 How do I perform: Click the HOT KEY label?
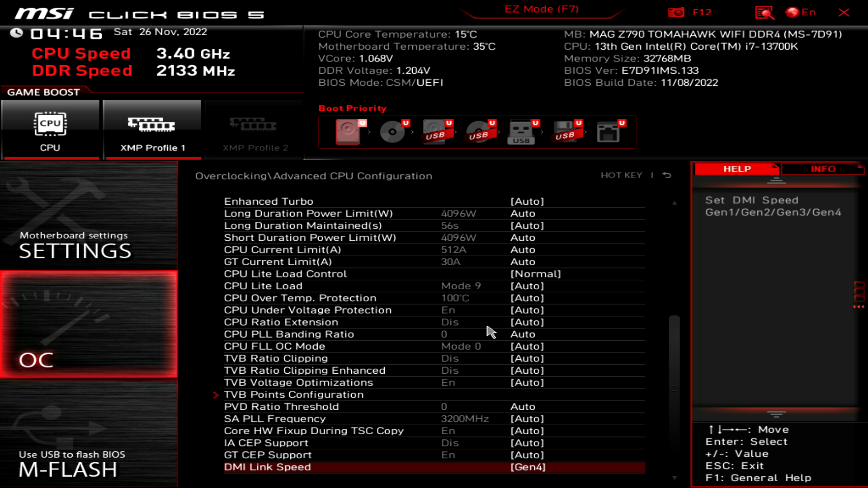point(621,175)
